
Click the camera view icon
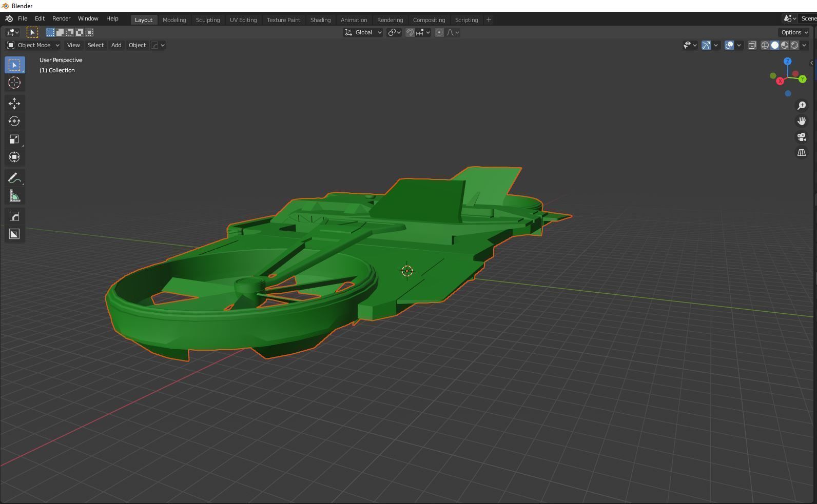(801, 137)
